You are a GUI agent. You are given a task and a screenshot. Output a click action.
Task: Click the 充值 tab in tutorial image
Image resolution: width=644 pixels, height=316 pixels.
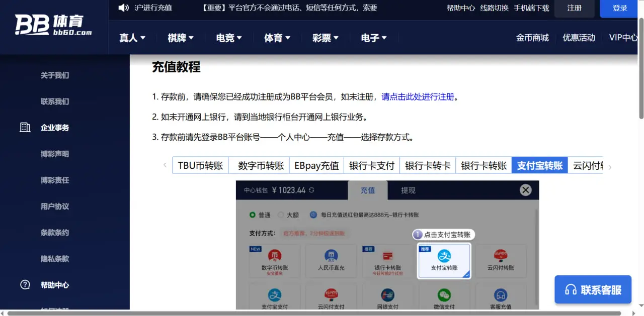(368, 190)
